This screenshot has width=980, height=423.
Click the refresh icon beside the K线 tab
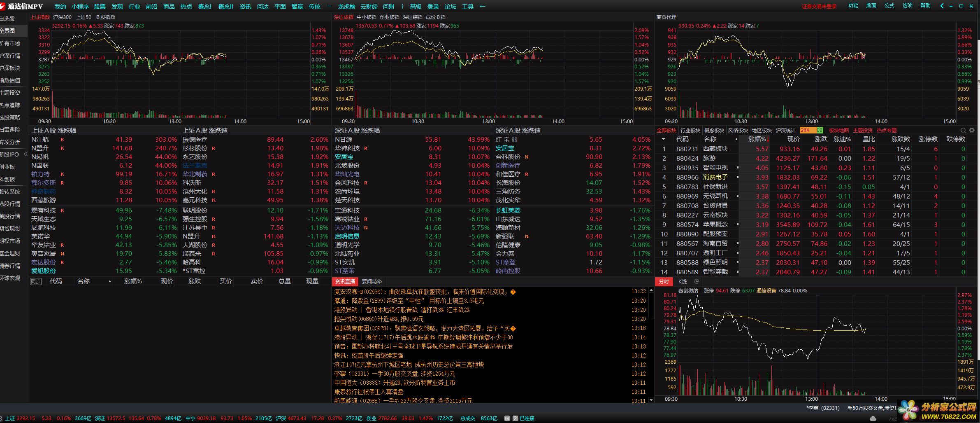click(697, 281)
